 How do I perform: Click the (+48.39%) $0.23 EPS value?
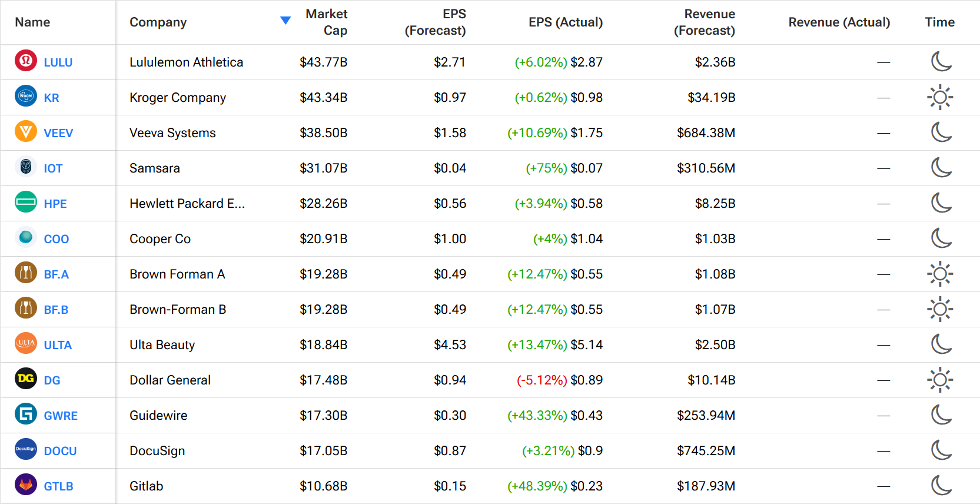click(x=555, y=486)
